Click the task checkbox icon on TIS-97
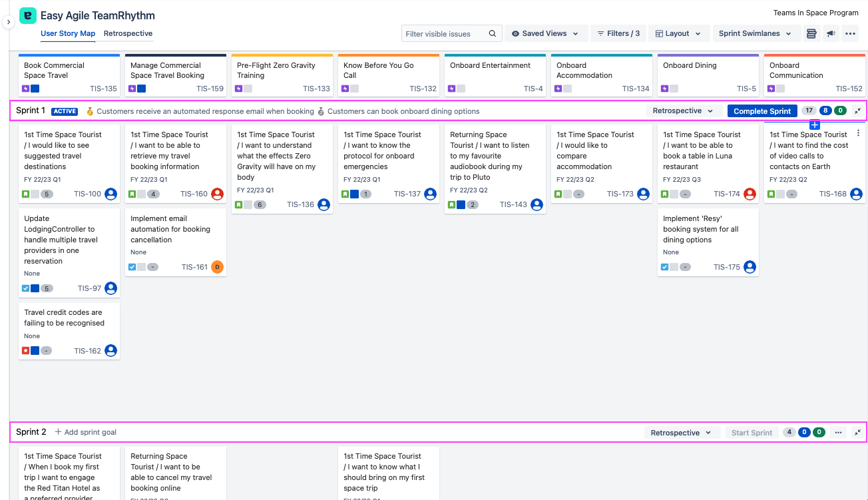 26,288
